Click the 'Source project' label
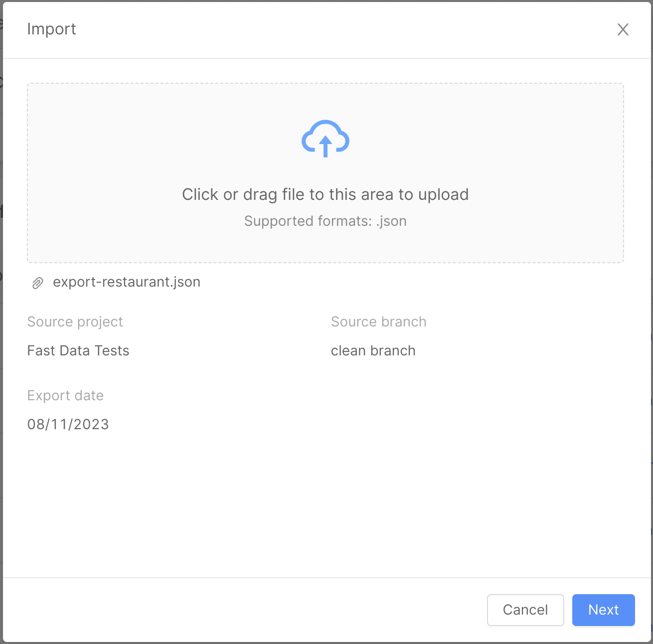Viewport: 653px width, 644px height. pos(75,322)
